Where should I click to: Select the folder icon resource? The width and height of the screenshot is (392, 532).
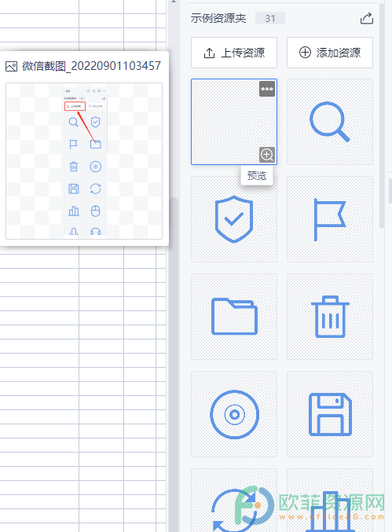[x=234, y=317]
